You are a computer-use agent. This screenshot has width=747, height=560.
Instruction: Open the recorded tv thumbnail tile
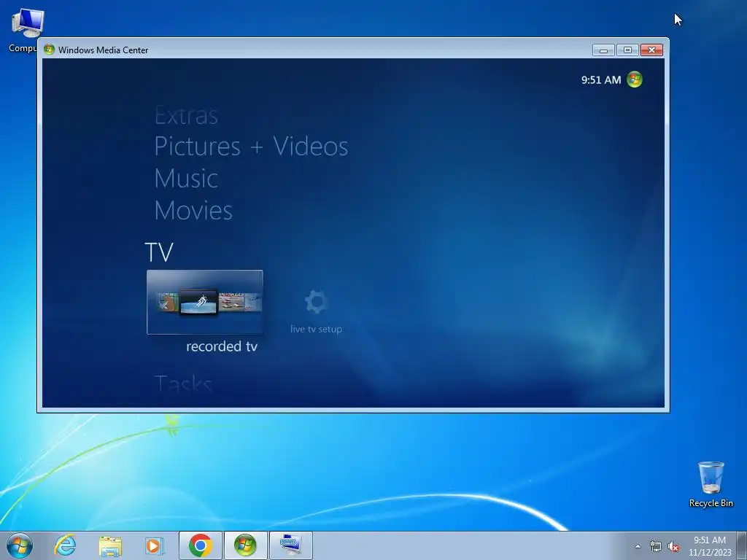(x=204, y=302)
